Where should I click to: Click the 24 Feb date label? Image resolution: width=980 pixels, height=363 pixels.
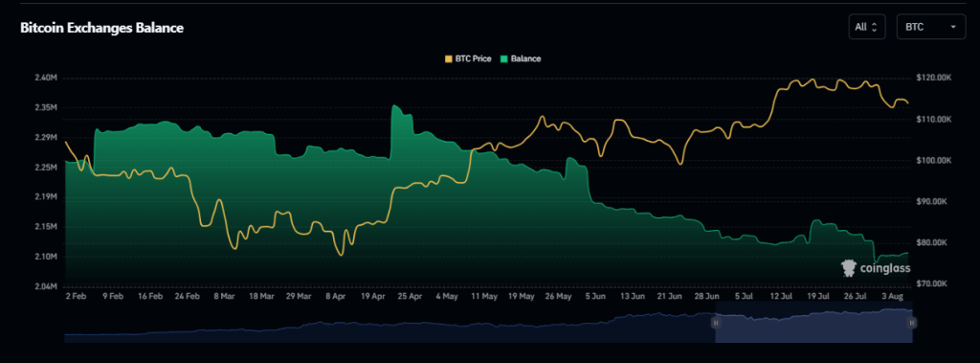pyautogui.click(x=188, y=296)
